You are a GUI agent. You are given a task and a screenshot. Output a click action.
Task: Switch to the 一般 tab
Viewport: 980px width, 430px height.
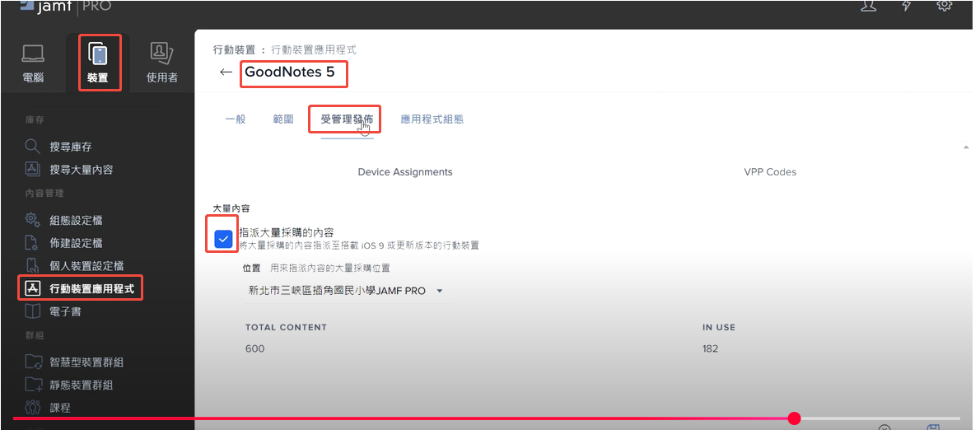pos(236,119)
